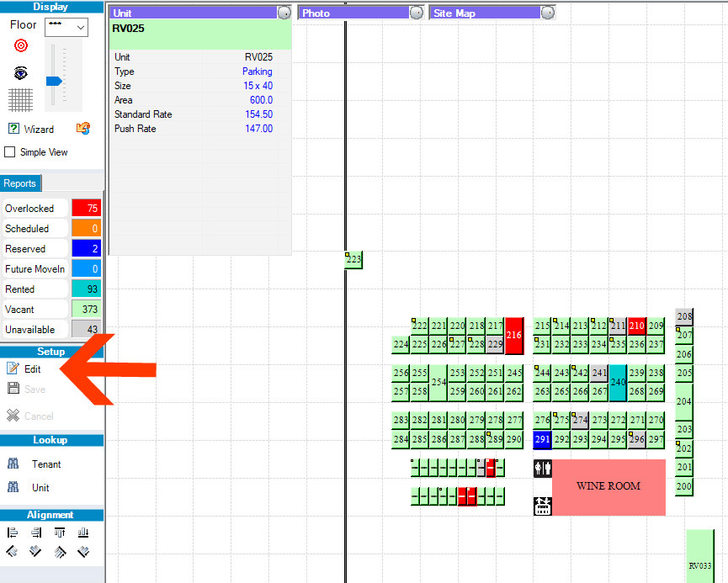This screenshot has width=728, height=583.
Task: Select unit 284 on the map
Action: coord(401,439)
